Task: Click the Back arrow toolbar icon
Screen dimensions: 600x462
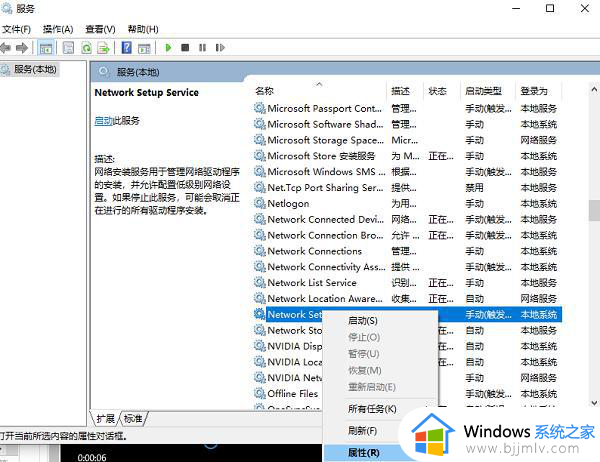Action: pos(6,48)
